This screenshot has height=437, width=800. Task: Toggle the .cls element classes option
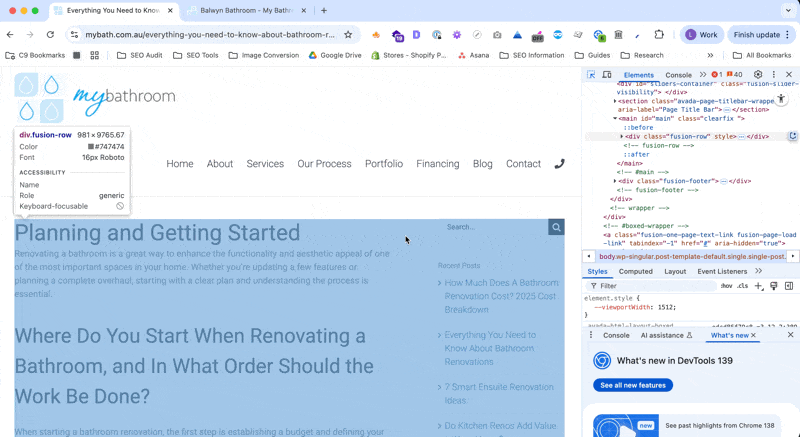tap(742, 286)
